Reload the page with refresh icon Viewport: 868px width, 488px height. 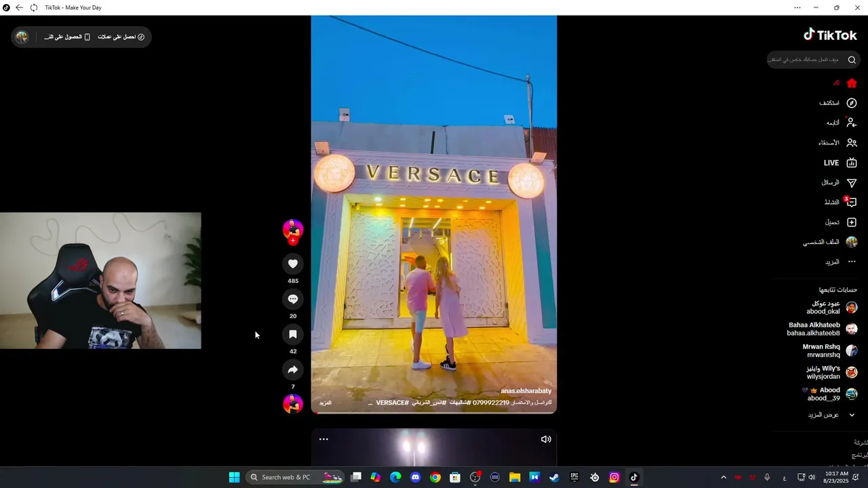click(34, 7)
